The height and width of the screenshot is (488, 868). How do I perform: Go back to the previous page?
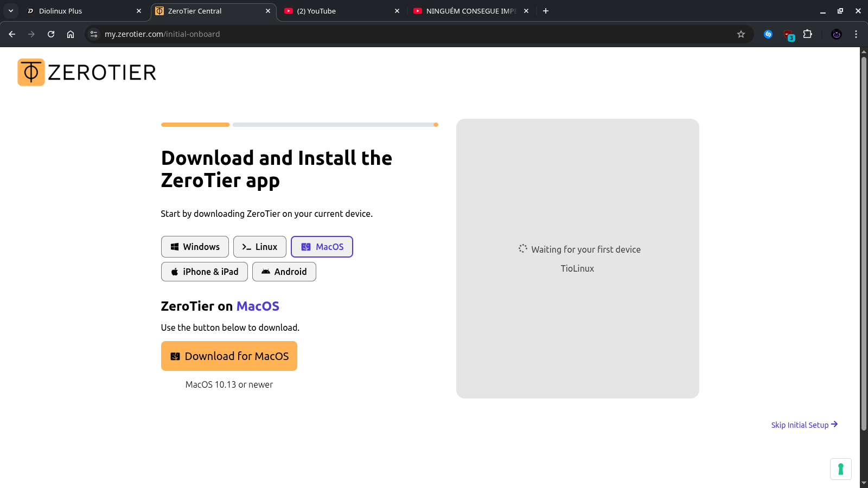12,34
